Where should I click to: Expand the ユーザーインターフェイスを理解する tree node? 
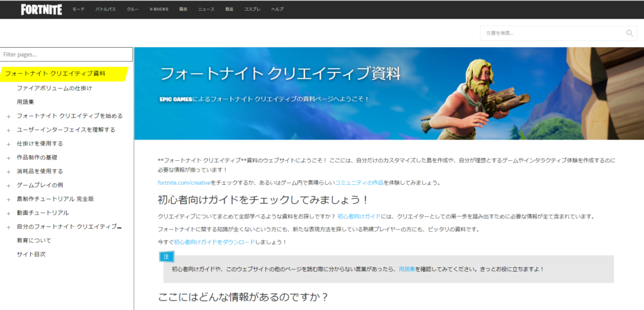8,130
